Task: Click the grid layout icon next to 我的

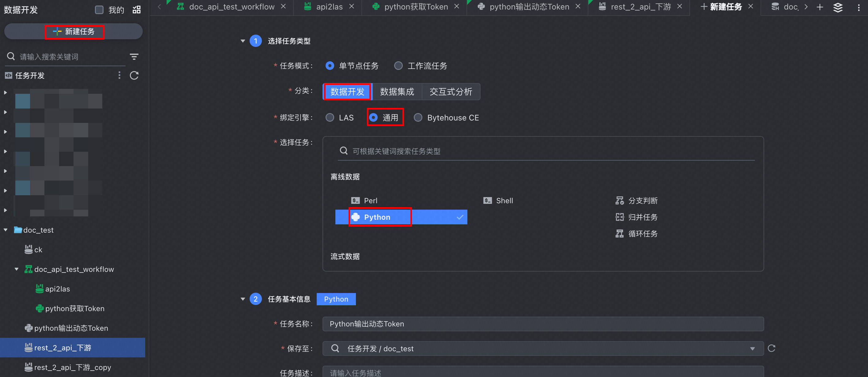Action: point(137,10)
